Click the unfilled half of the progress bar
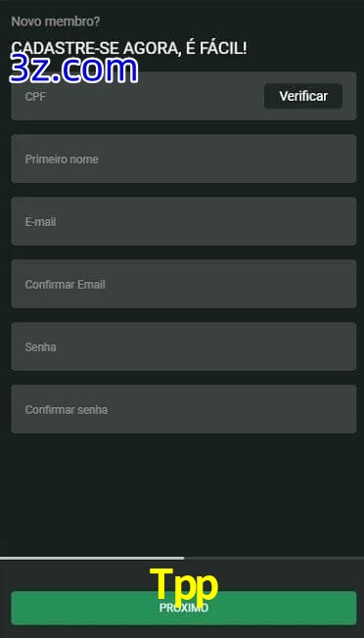Viewport: 364px width, 638px height. 274,558
